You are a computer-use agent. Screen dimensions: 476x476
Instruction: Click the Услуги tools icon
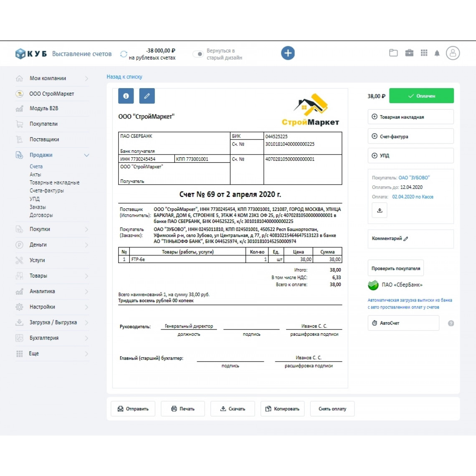click(x=20, y=260)
